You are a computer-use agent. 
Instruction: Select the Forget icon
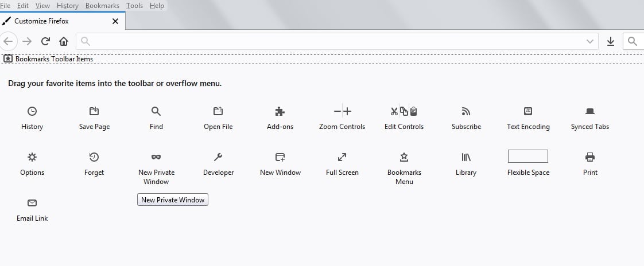94,157
